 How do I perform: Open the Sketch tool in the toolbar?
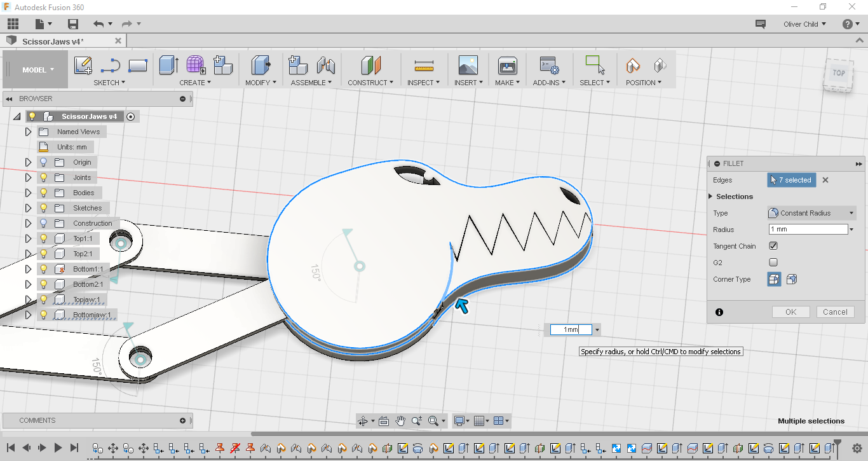coord(82,65)
